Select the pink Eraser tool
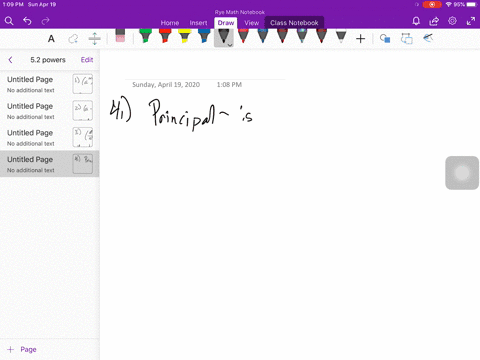The height and width of the screenshot is (360, 480). coord(120,36)
